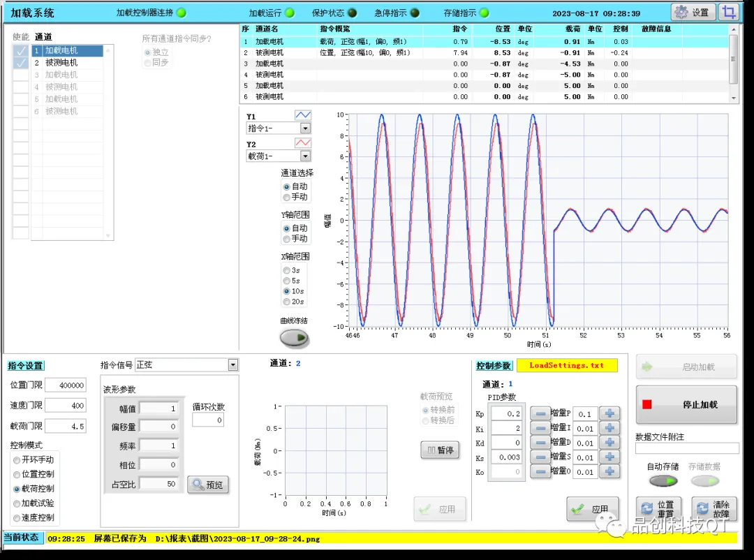Screen dimensions: 754x560
Task: Click the 存储指示 green indicator LED
Action: coord(485,13)
